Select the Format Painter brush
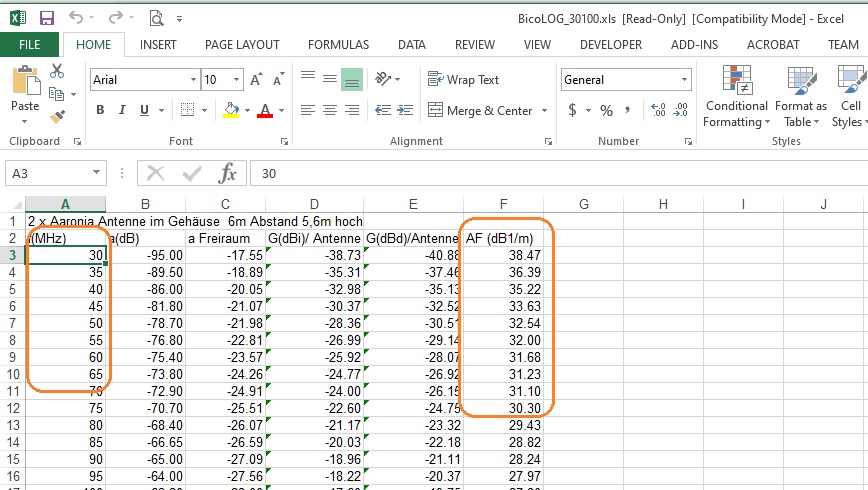The image size is (868, 490). tap(57, 116)
